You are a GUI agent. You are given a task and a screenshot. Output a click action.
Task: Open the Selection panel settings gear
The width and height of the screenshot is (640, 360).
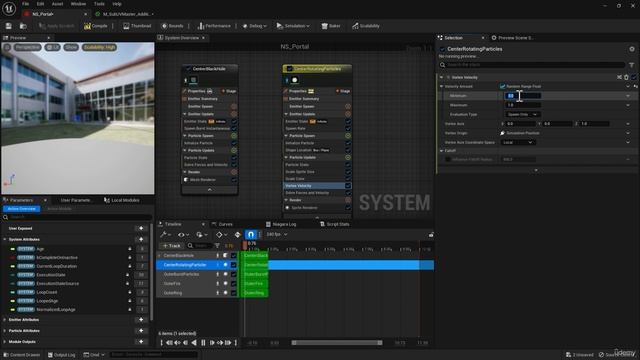(632, 49)
